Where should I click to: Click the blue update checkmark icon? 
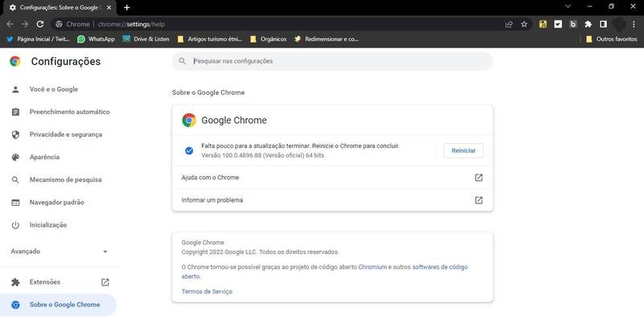189,150
